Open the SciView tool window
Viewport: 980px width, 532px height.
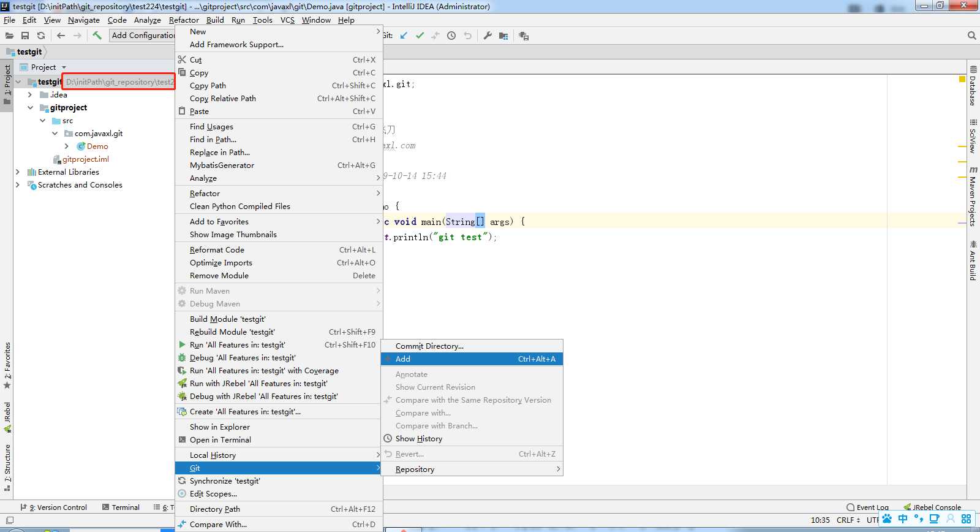[973, 136]
